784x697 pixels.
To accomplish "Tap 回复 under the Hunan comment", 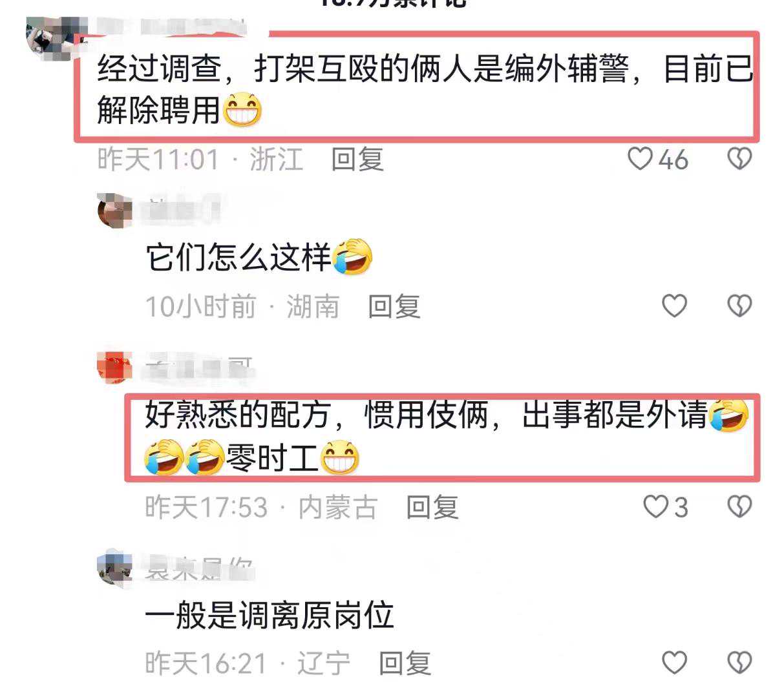I will point(394,306).
